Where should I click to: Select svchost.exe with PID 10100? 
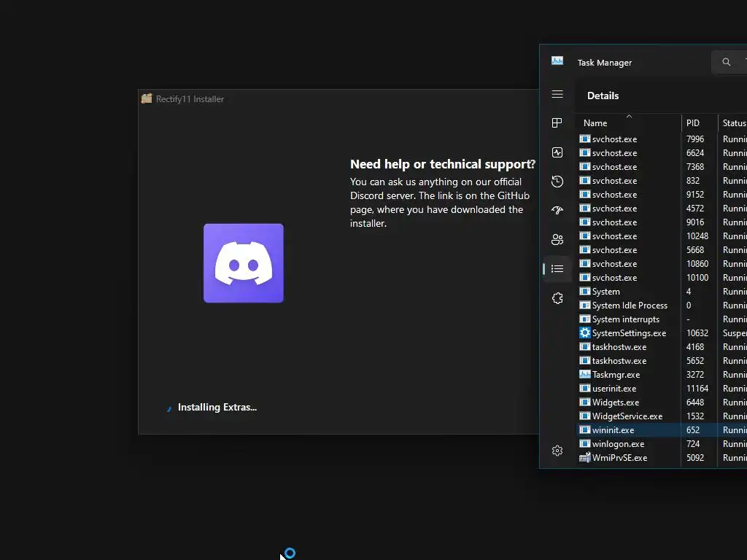[x=614, y=277]
